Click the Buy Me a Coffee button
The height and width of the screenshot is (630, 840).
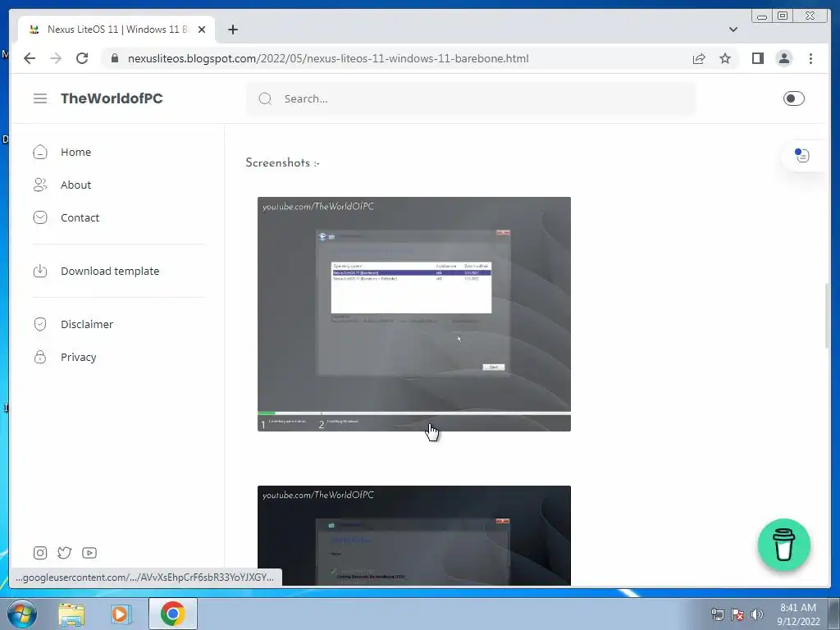pyautogui.click(x=783, y=545)
